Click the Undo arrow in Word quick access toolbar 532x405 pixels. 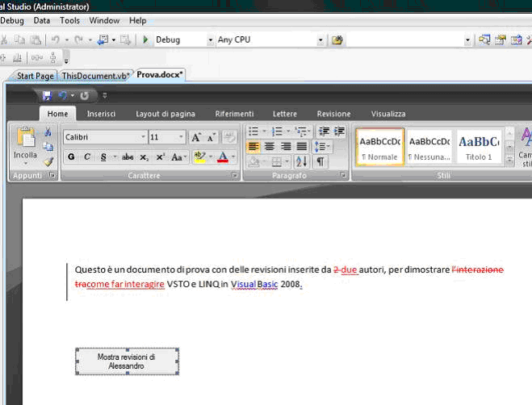pos(63,96)
